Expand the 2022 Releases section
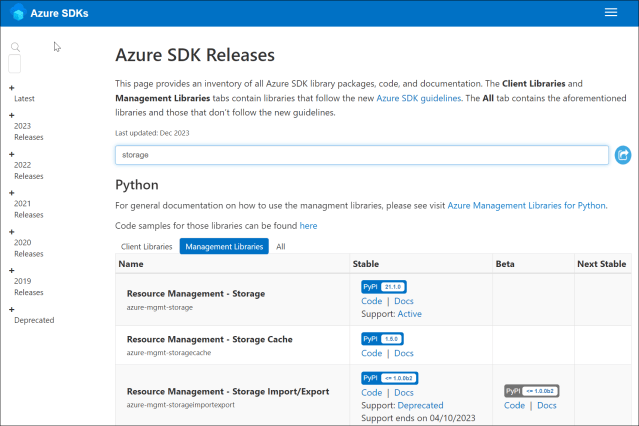This screenshot has width=639, height=426. tap(12, 155)
